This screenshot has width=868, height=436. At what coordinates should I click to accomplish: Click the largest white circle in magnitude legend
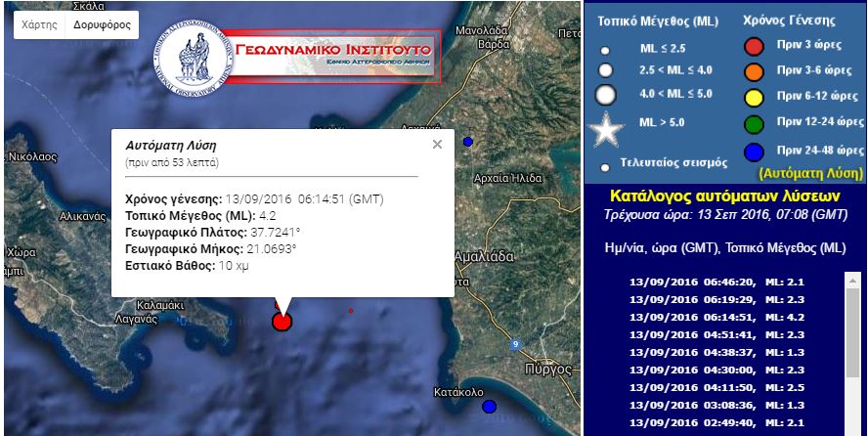[606, 95]
